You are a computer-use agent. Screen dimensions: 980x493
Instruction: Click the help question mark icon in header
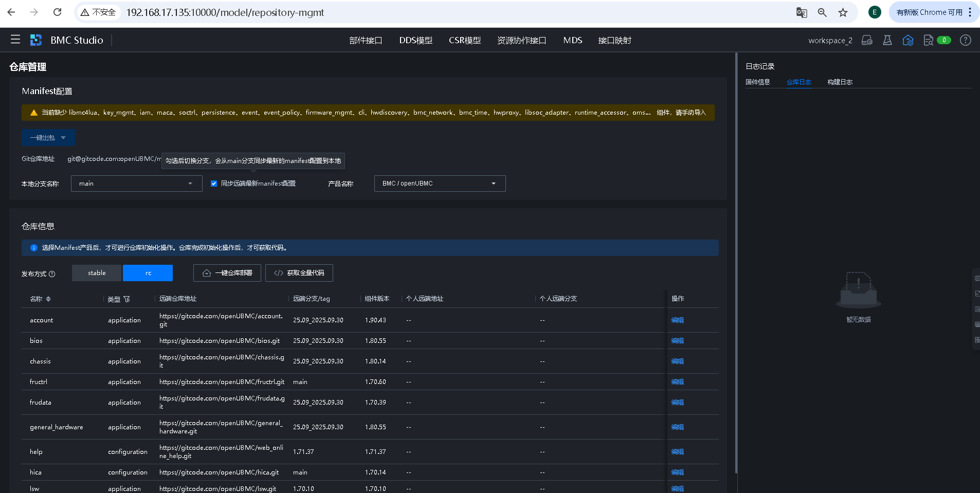965,40
